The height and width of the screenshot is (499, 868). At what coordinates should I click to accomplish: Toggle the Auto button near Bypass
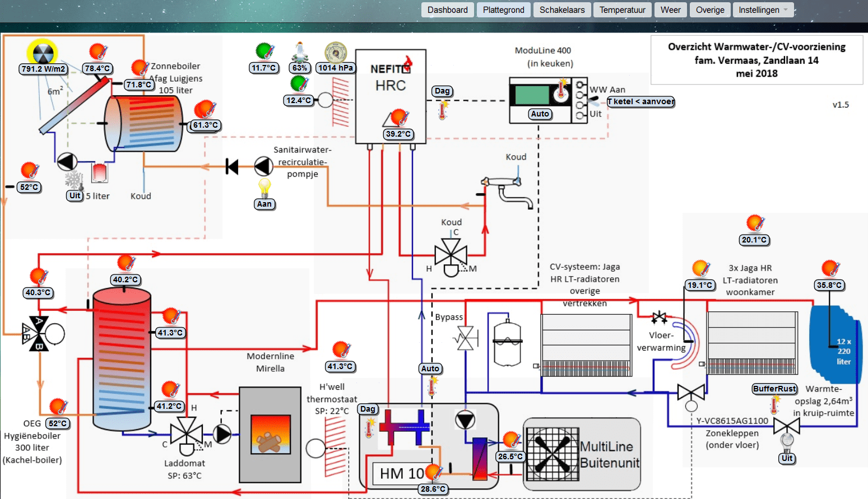(x=430, y=369)
